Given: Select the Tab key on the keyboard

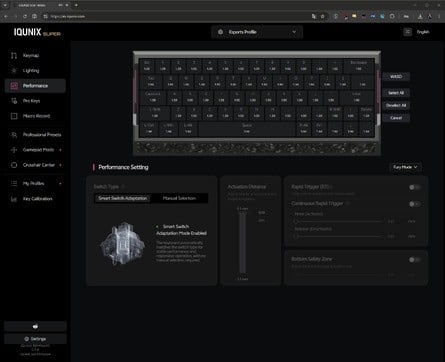Looking at the screenshot, I should (x=151, y=81).
